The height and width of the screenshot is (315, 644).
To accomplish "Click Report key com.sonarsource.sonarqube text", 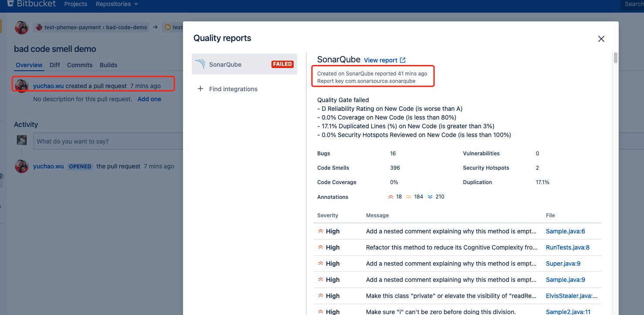I will pos(366,81).
